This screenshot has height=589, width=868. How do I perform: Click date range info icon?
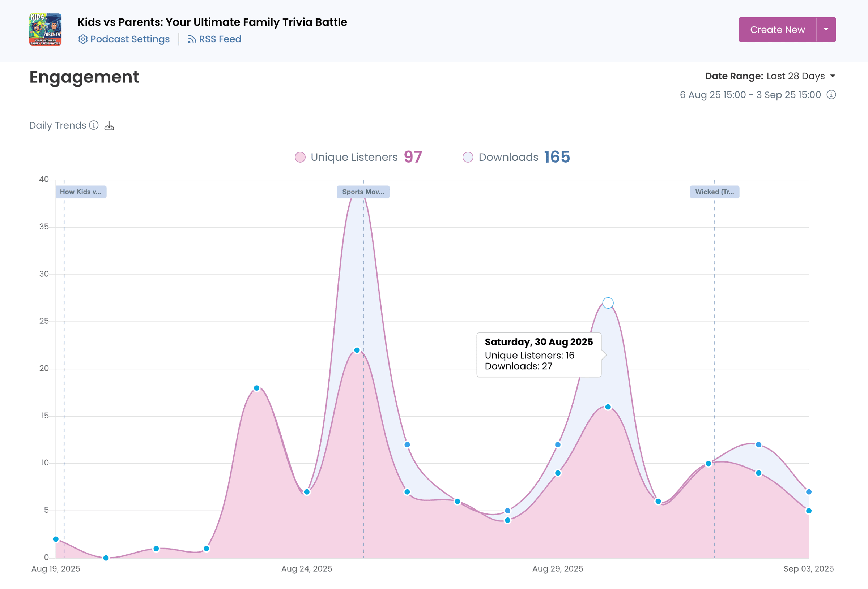831,95
